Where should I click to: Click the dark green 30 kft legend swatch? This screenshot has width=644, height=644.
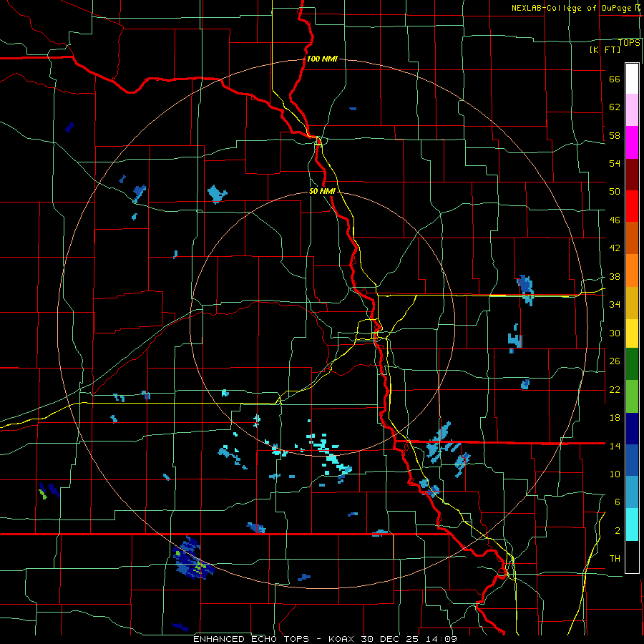tap(632, 364)
